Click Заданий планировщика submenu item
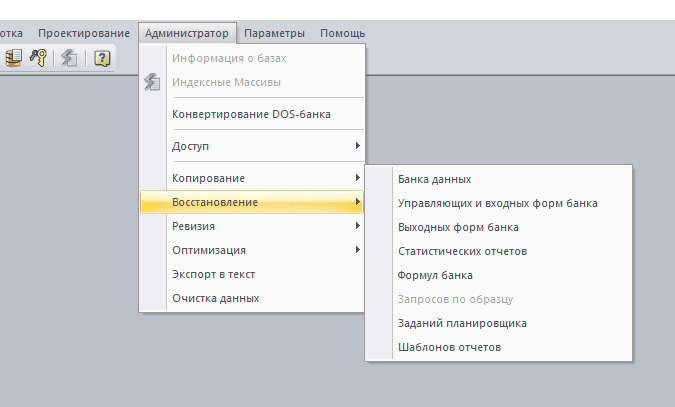The height and width of the screenshot is (407, 675). click(x=462, y=323)
